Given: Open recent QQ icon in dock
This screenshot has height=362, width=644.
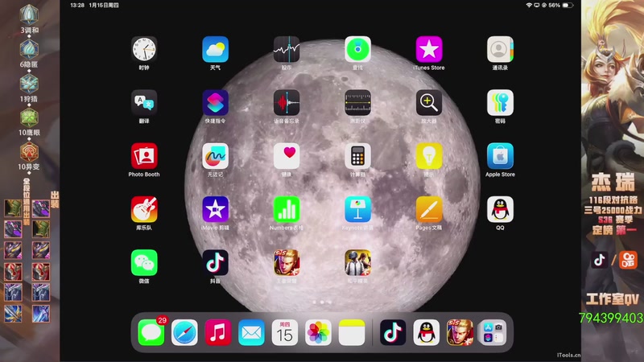Looking at the screenshot, I should coord(427,332).
